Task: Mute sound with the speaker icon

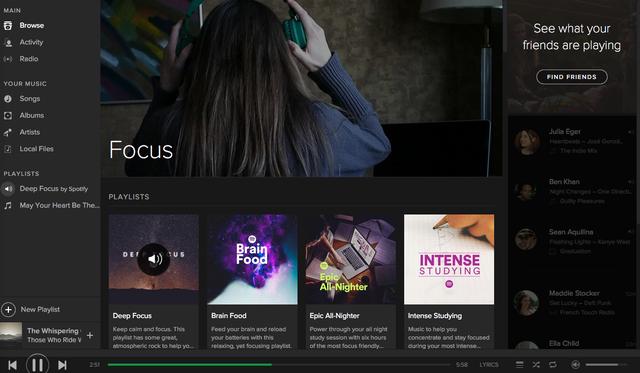Action: [576, 364]
